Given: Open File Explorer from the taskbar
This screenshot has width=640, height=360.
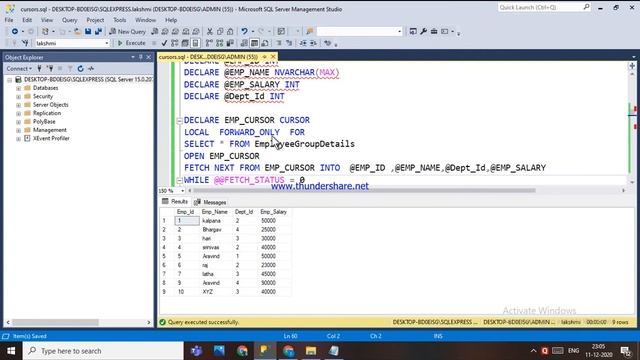Looking at the screenshot, I should pos(311,351).
